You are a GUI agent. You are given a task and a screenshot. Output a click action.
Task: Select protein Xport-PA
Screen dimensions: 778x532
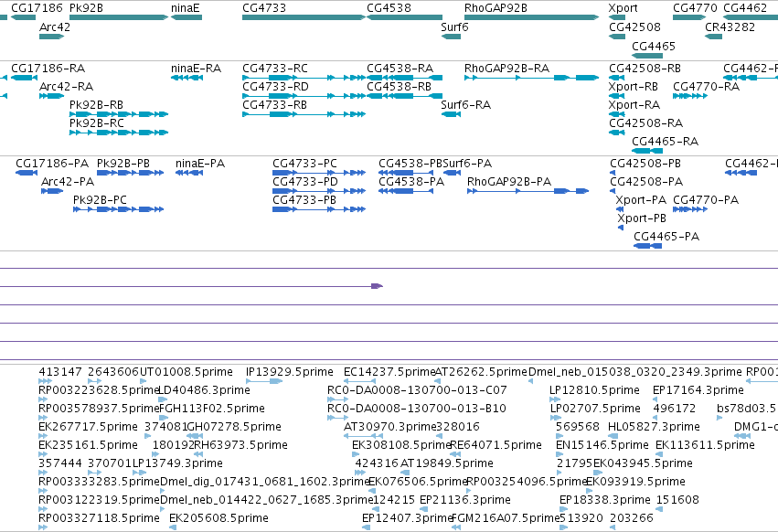pyautogui.click(x=641, y=199)
